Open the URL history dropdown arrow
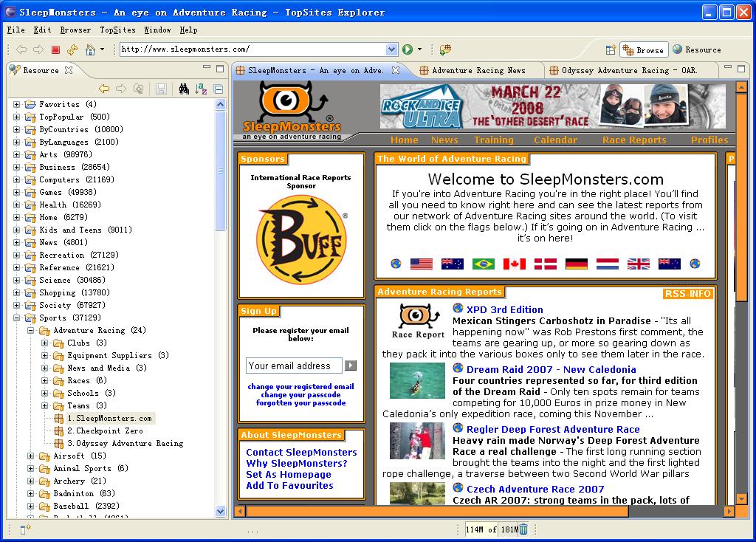 pos(392,49)
